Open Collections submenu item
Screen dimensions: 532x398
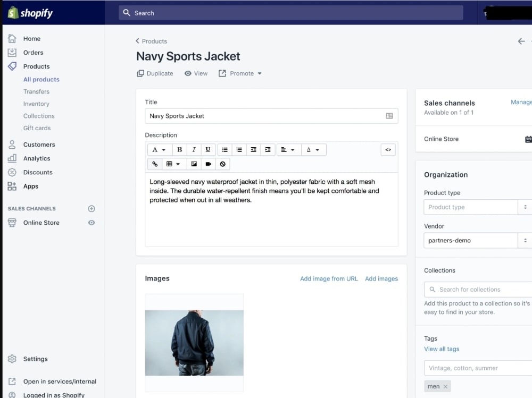39,116
